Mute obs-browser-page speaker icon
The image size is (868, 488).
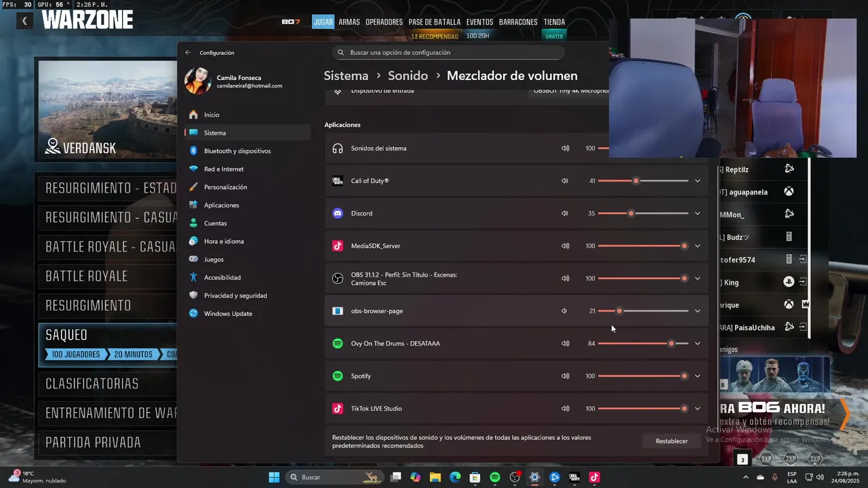point(564,311)
